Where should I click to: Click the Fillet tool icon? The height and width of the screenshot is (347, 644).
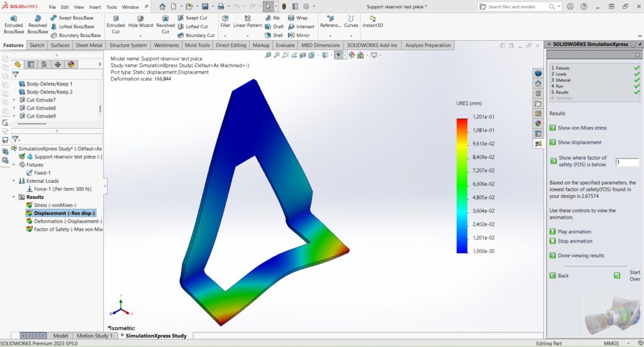pyautogui.click(x=225, y=22)
